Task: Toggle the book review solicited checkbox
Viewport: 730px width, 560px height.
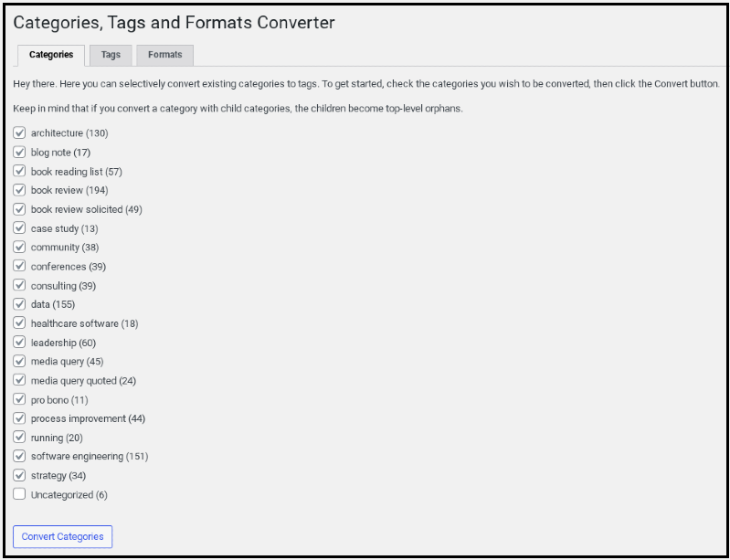Action: [19, 209]
